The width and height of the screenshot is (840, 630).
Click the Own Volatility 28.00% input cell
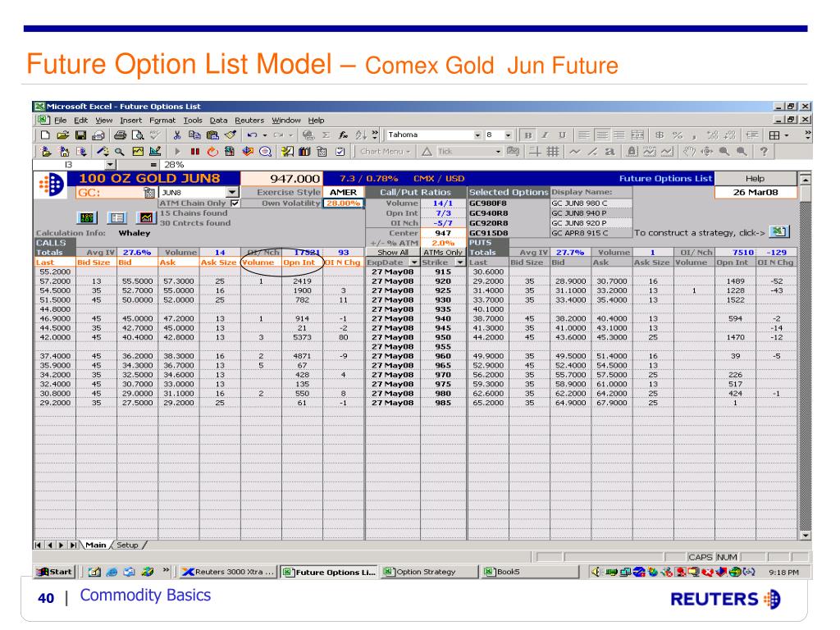point(344,203)
